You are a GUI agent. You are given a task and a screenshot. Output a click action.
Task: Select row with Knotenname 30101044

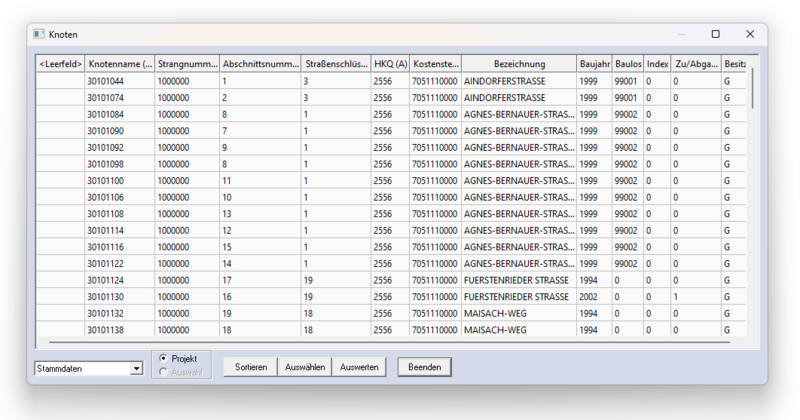(x=60, y=81)
